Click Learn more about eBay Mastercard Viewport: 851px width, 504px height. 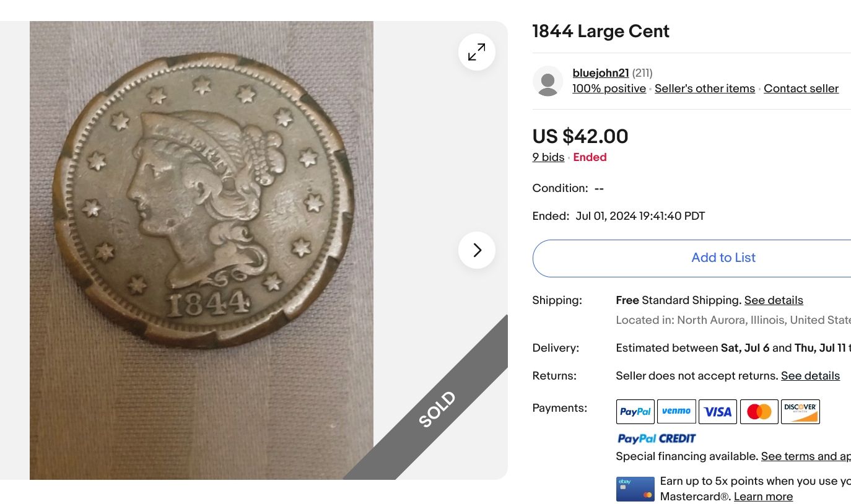763,497
